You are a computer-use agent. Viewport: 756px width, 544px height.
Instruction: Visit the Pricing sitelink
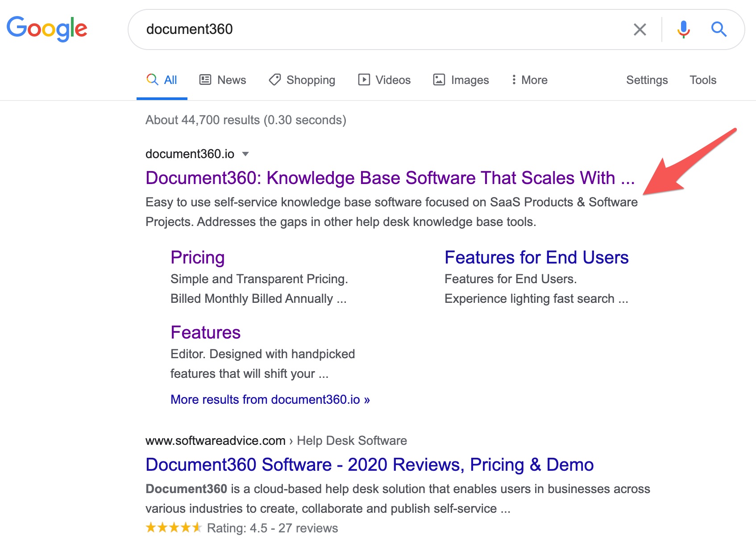197,257
